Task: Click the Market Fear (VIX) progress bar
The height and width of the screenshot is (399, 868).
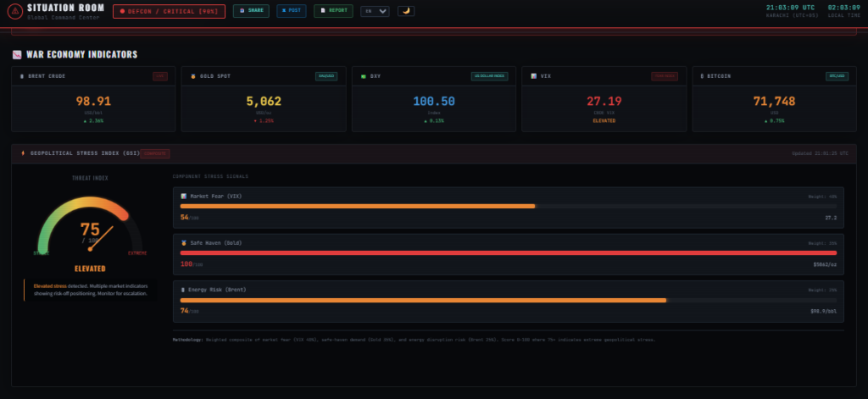Action: (x=508, y=206)
